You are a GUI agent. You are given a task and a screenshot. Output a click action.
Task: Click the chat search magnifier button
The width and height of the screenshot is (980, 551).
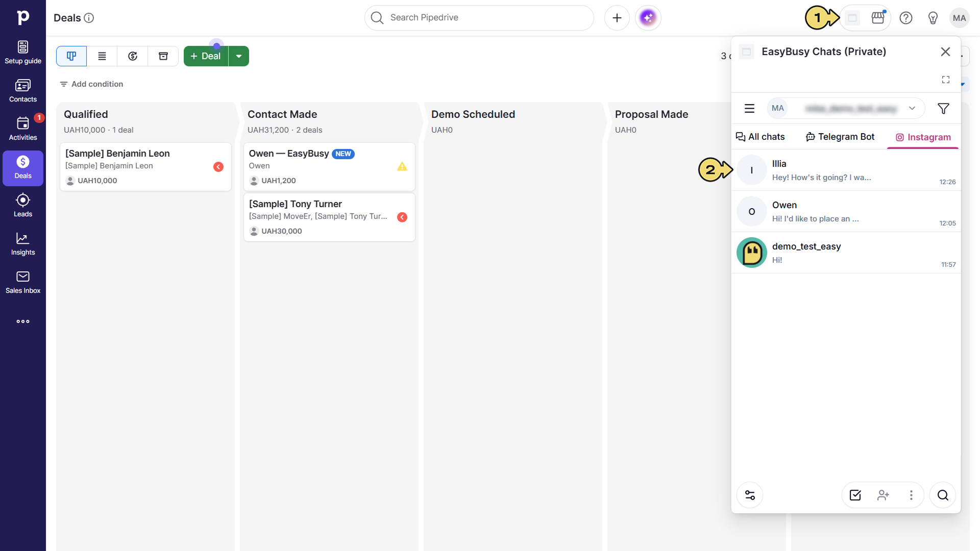click(943, 495)
